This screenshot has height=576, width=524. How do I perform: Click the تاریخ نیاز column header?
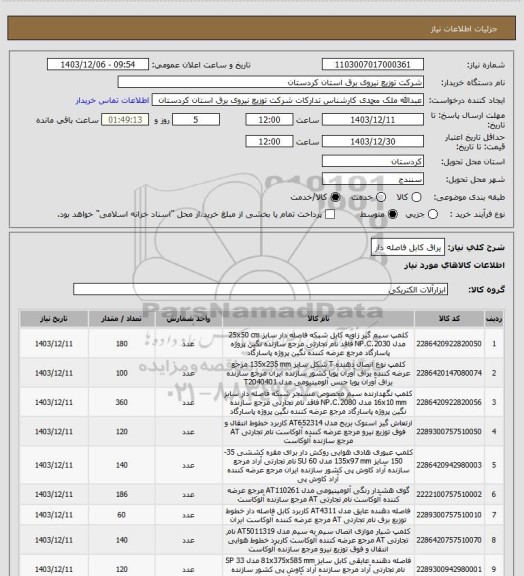pos(54,318)
